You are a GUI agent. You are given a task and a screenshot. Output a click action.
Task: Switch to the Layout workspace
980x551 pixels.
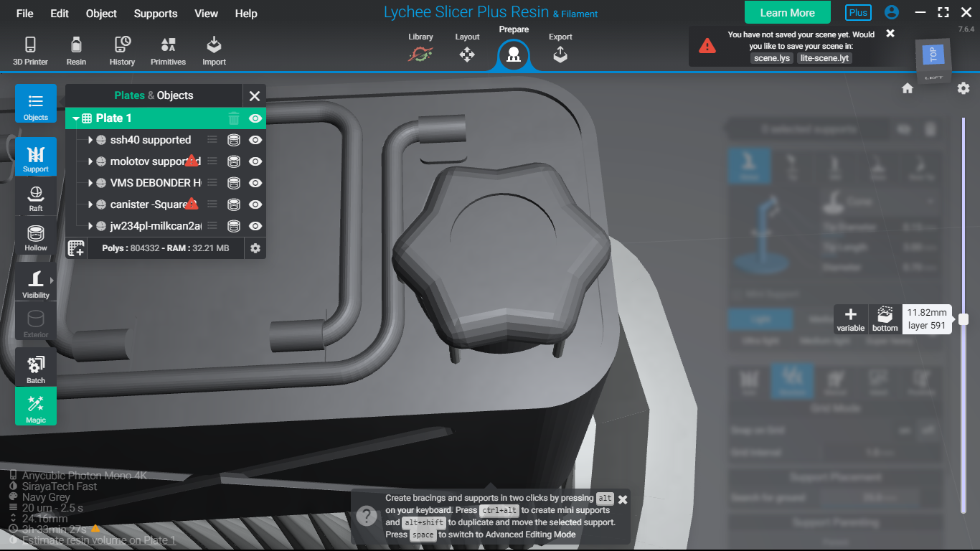pos(467,48)
